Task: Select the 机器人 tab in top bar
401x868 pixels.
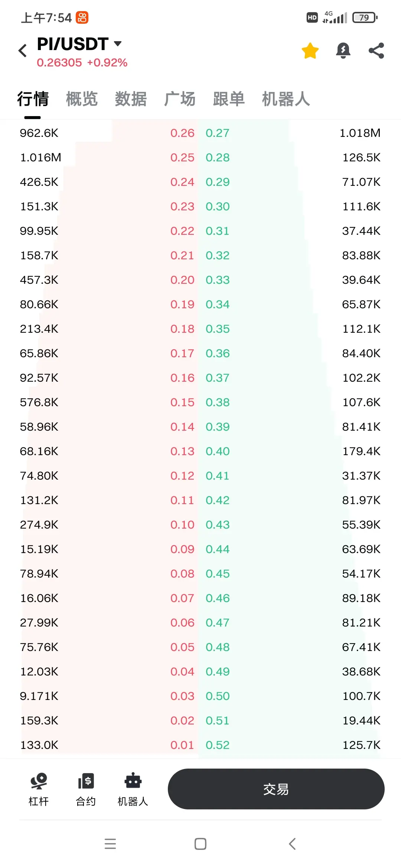Action: pos(286,99)
